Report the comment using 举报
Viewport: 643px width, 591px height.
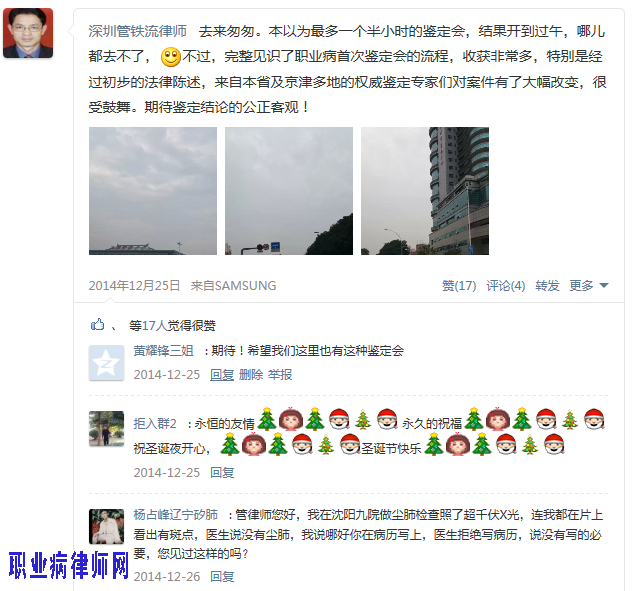coord(280,374)
